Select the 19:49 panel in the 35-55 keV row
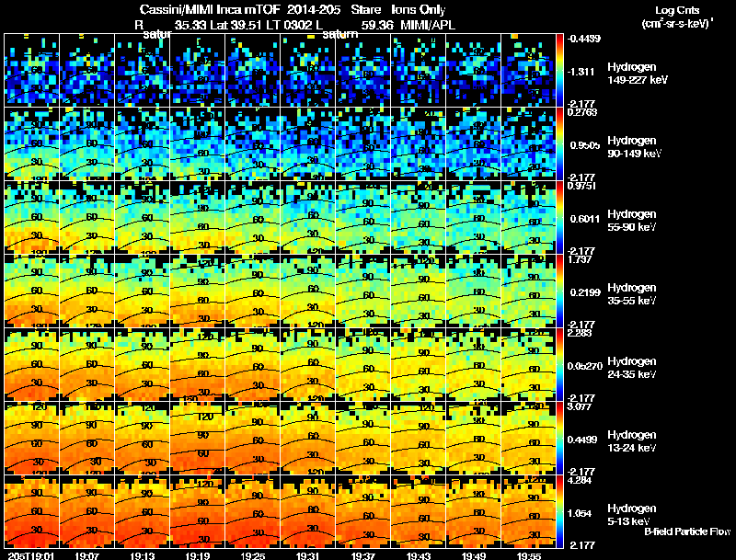The width and height of the screenshot is (736, 560). coord(473,291)
